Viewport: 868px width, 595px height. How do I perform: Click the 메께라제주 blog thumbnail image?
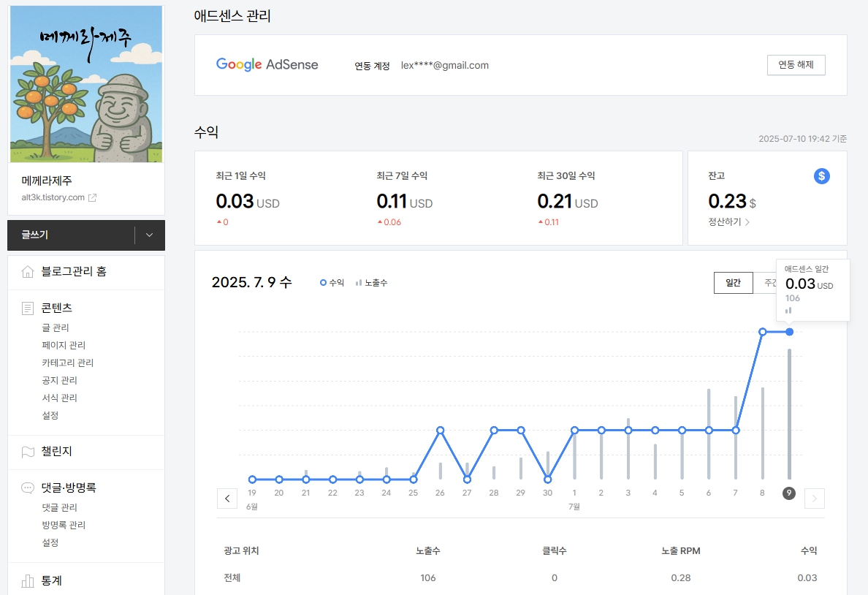click(x=85, y=83)
